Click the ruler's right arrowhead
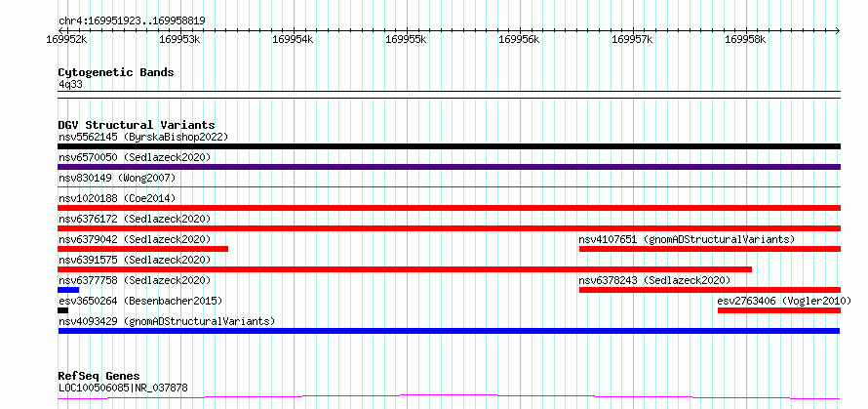The width and height of the screenshot is (868, 409). pyautogui.click(x=838, y=30)
